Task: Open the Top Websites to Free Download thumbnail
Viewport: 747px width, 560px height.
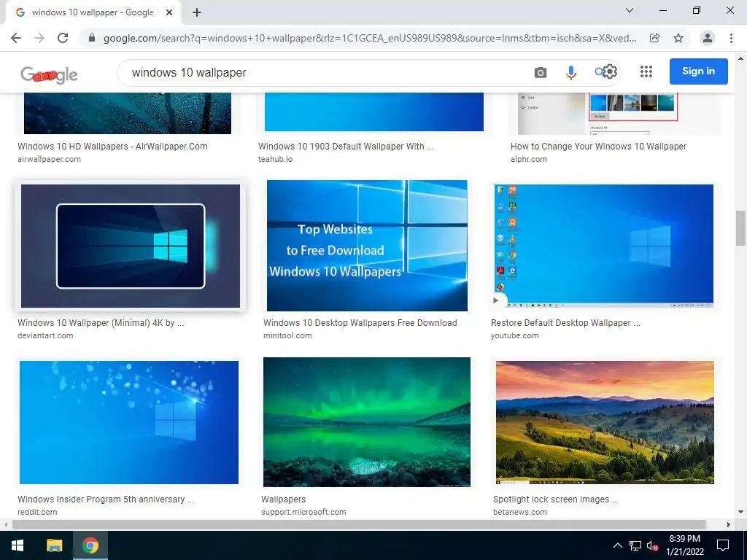Action: point(367,246)
